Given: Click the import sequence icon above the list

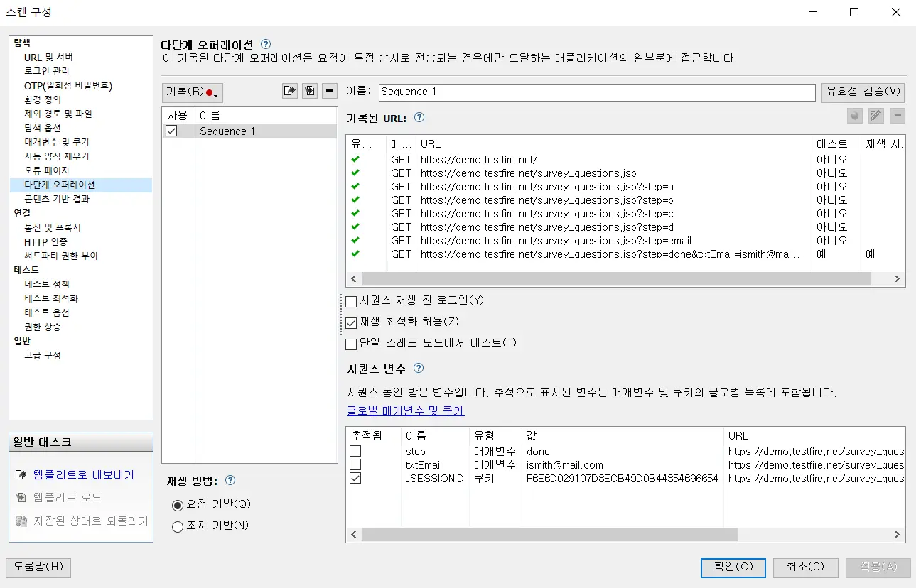Looking at the screenshot, I should (x=309, y=91).
